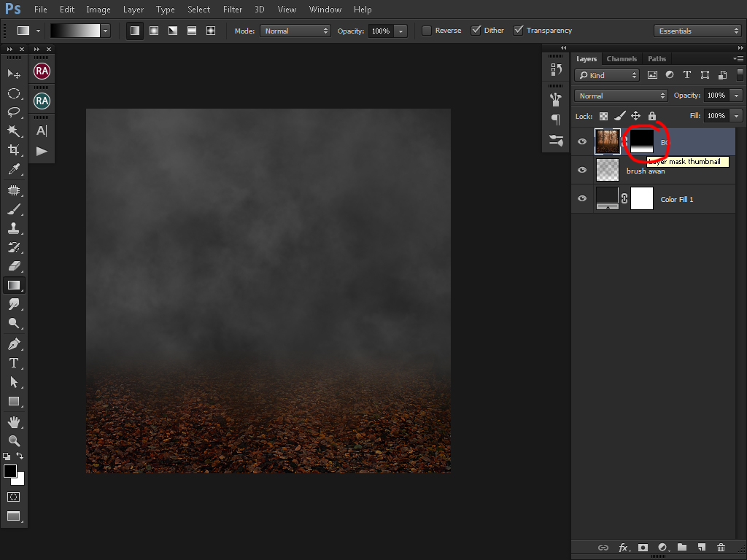The image size is (747, 560).
Task: Select the Crop tool
Action: [13, 150]
